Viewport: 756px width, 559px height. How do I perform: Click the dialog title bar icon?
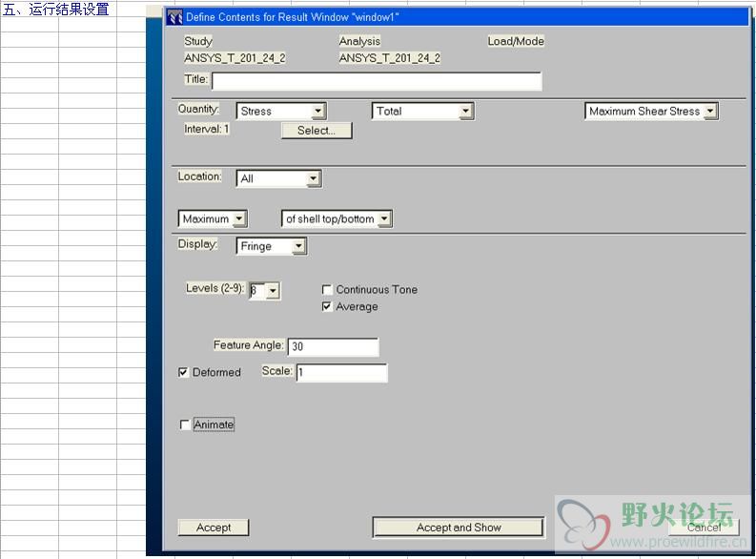coord(174,17)
